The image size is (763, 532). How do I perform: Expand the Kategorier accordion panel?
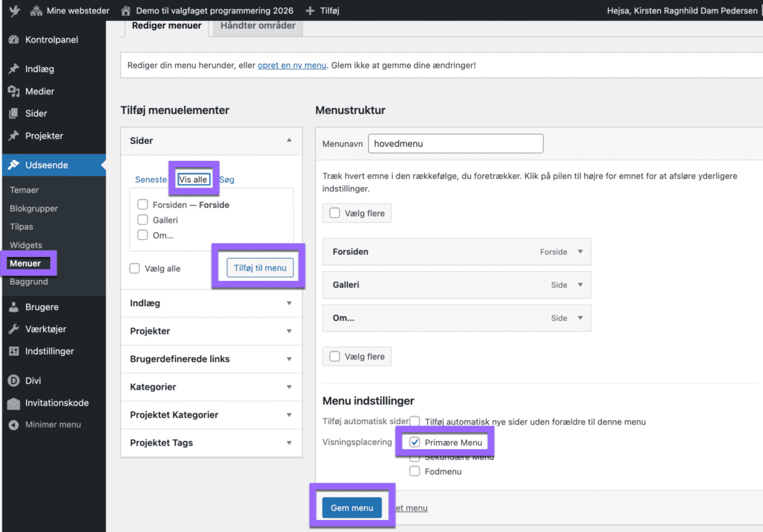pos(211,387)
